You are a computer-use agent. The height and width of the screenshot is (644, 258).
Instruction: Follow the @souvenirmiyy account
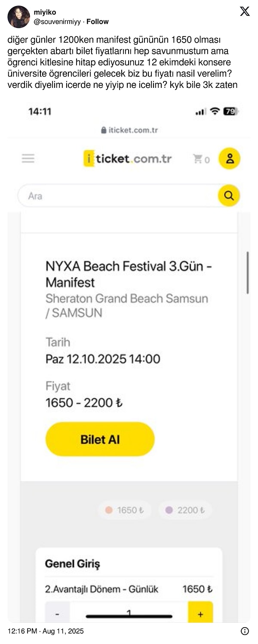click(x=98, y=22)
